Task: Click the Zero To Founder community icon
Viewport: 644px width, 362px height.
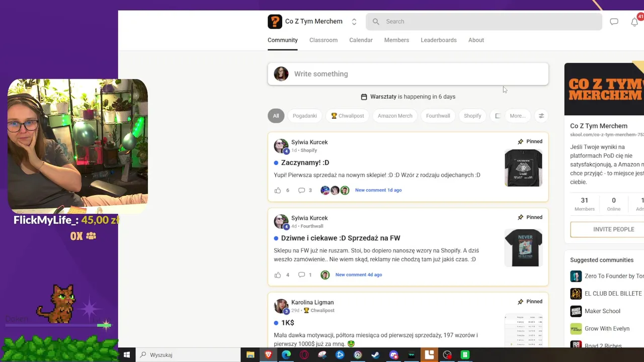Action: [x=576, y=276]
